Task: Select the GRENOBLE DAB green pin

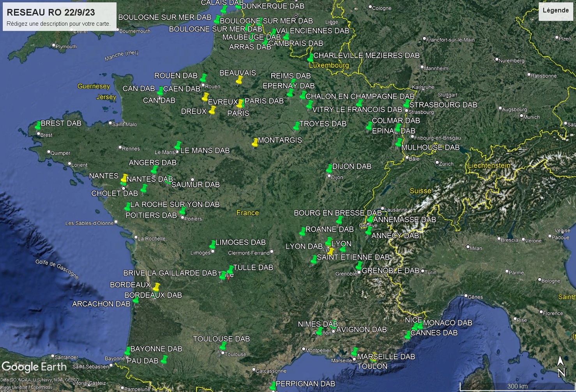Action: pyautogui.click(x=359, y=266)
